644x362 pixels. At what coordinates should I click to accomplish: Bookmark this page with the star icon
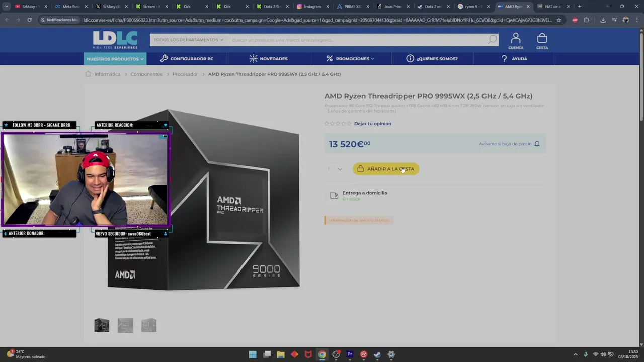[x=559, y=20]
